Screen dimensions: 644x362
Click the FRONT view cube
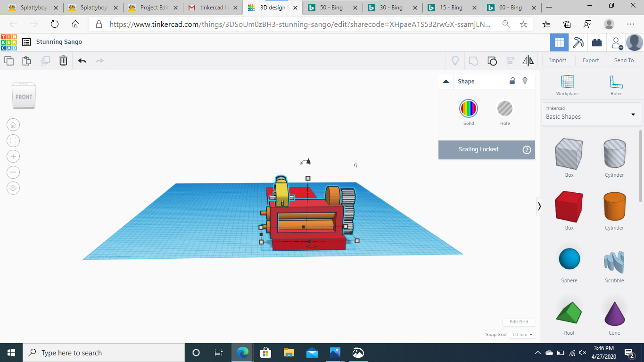tap(24, 96)
